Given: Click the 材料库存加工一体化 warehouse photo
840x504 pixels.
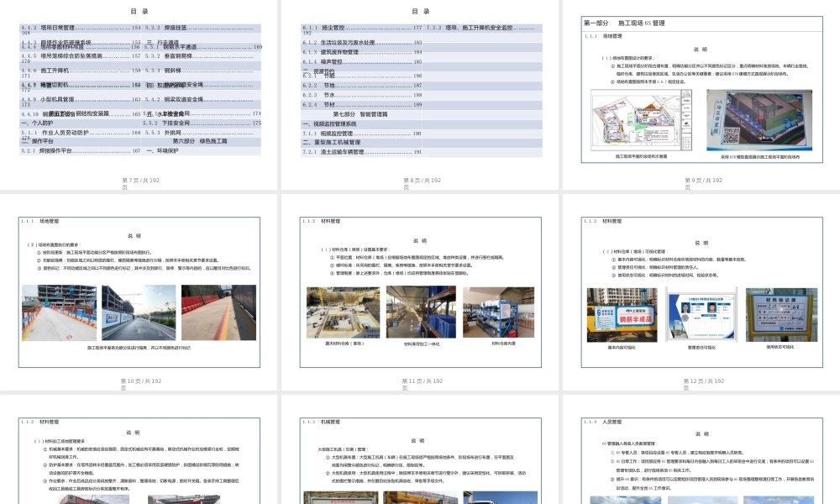Looking at the screenshot, I should click(421, 312).
